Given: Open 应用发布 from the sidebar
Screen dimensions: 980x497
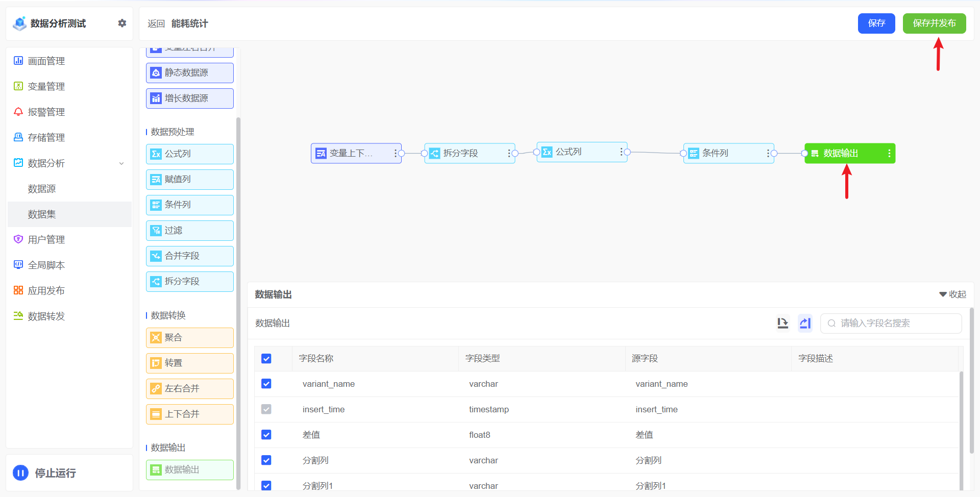Looking at the screenshot, I should (x=46, y=290).
